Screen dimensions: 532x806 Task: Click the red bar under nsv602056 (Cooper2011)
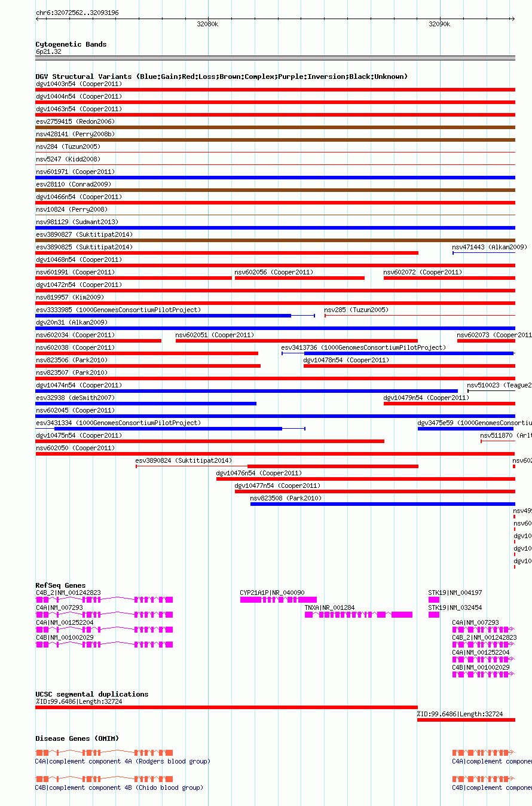(x=299, y=278)
